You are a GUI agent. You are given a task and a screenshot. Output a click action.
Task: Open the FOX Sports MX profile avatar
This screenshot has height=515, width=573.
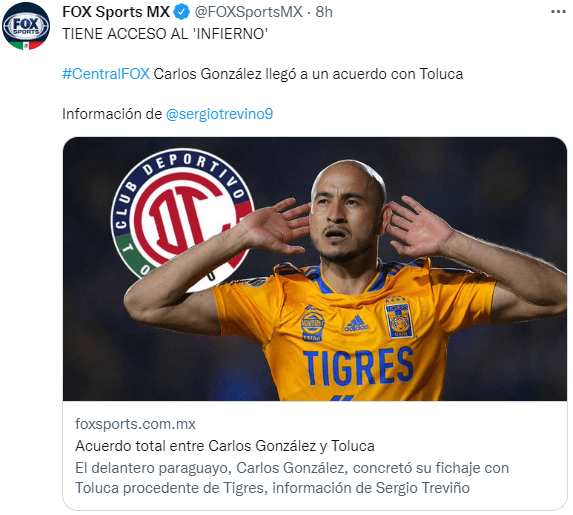click(26, 26)
